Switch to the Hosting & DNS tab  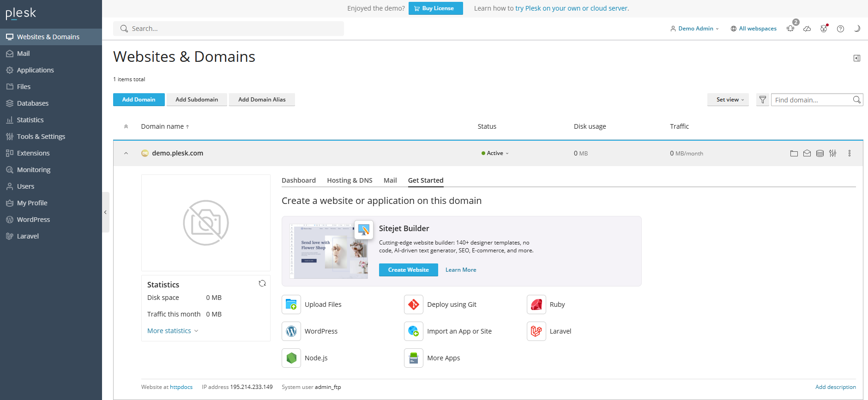(x=350, y=180)
